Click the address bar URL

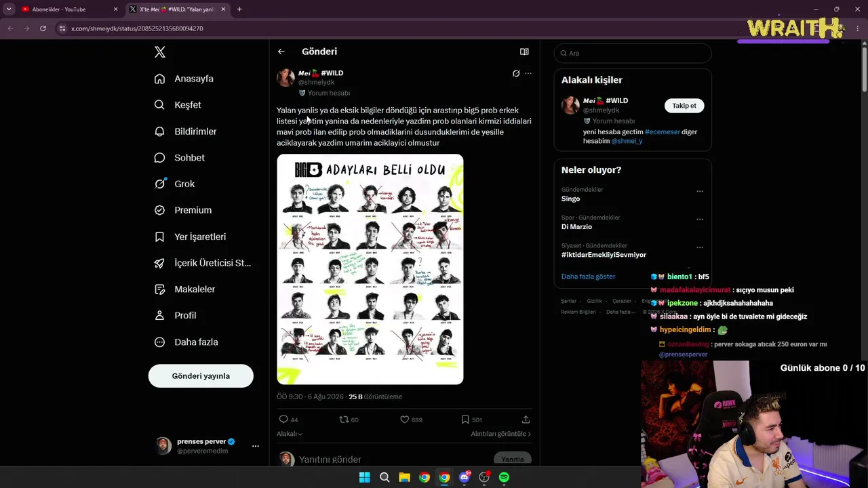[137, 28]
